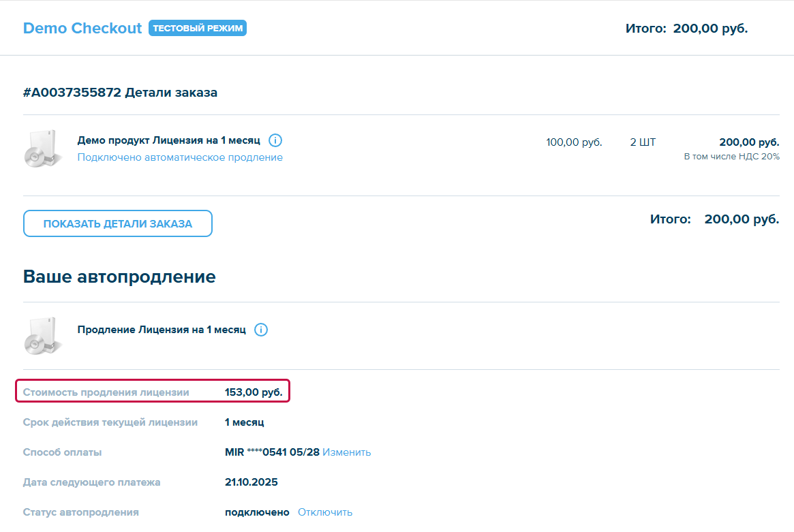
Task: Click the 2 ШТ quantity value
Action: pyautogui.click(x=643, y=142)
